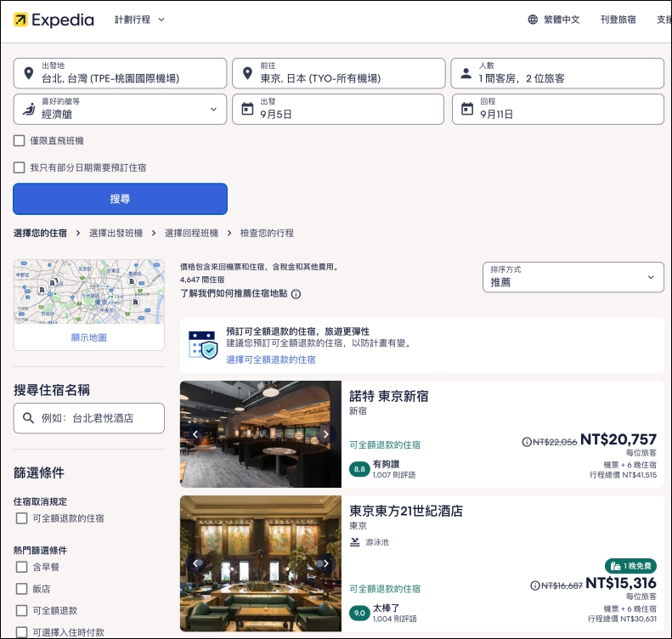Click the travelers person icon
Image resolution: width=672 pixels, height=639 pixels.
point(466,73)
